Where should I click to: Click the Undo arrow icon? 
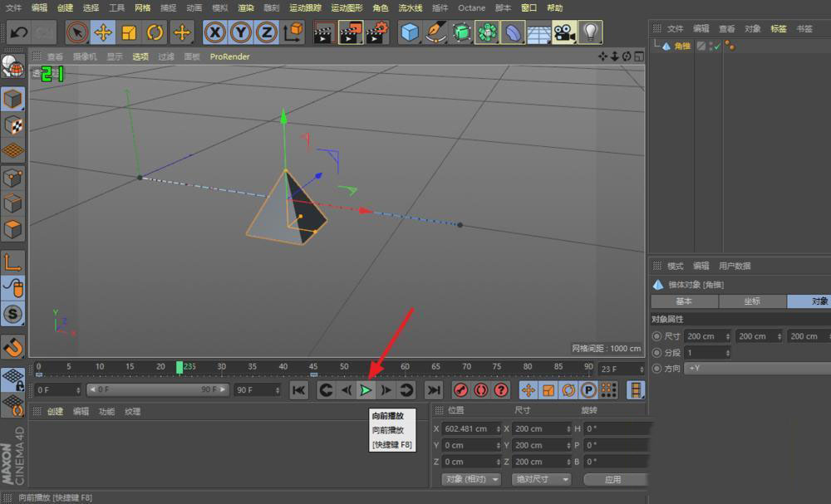pyautogui.click(x=20, y=33)
